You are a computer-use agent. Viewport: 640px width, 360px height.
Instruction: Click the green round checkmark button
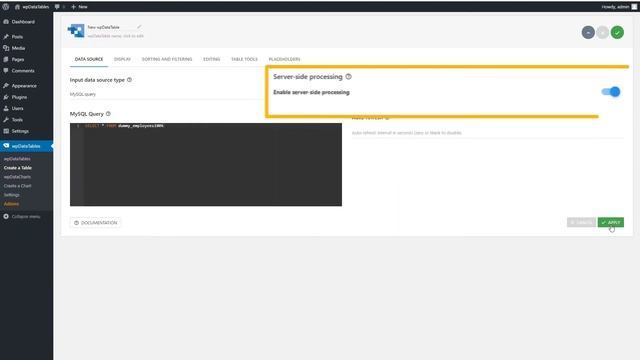point(617,32)
